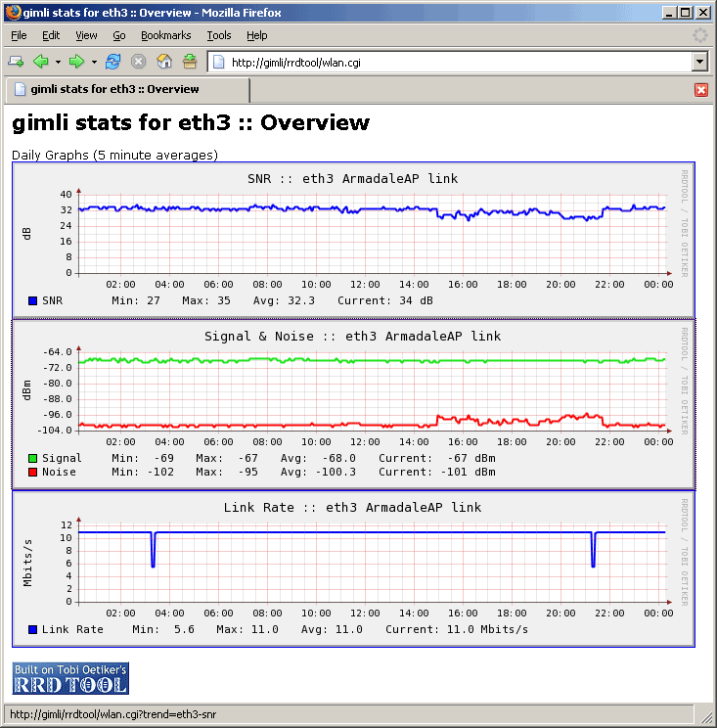Open the View menu

coord(86,35)
